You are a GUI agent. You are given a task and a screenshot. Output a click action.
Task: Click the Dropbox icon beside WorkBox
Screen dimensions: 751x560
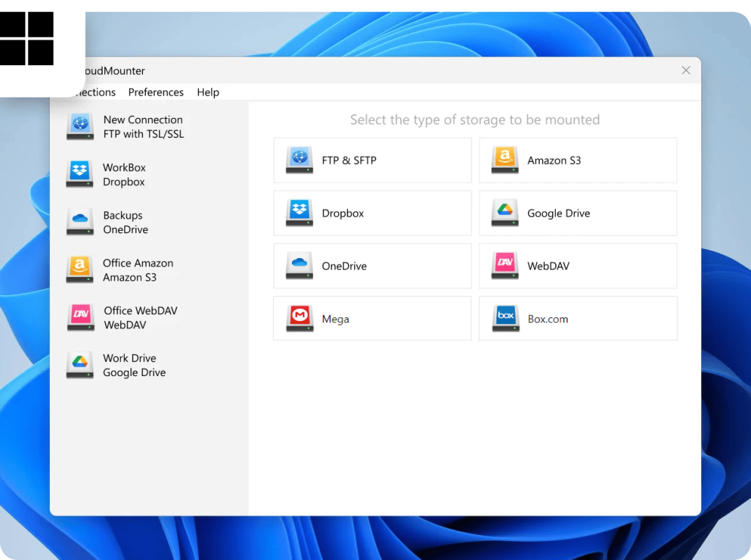coord(80,174)
